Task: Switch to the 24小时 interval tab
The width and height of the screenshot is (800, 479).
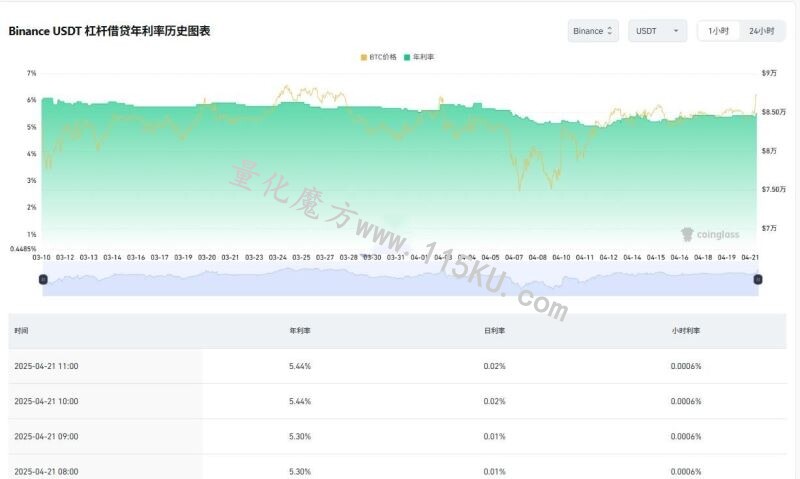Action: pyautogui.click(x=761, y=31)
